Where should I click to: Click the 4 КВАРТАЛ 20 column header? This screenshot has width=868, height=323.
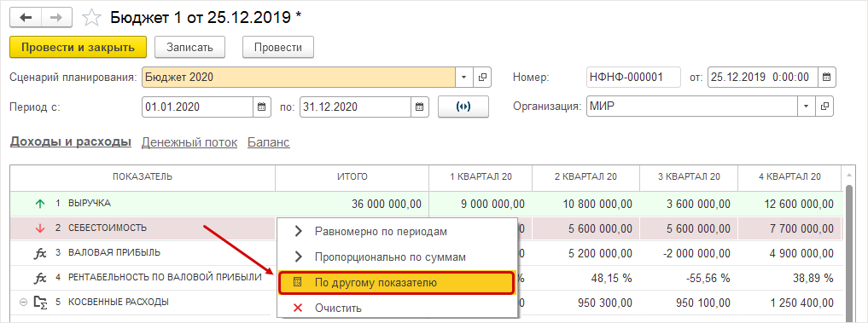pos(789,177)
